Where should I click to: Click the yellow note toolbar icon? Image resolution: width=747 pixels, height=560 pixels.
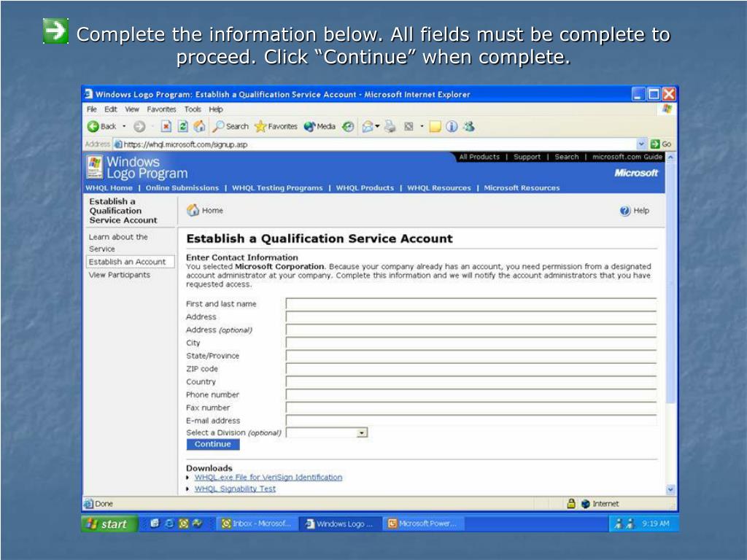[435, 126]
